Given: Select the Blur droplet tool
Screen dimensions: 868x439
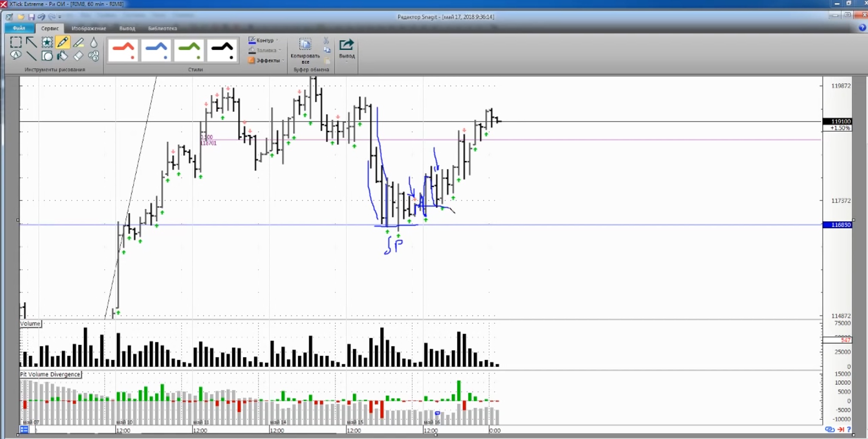Looking at the screenshot, I should [94, 42].
